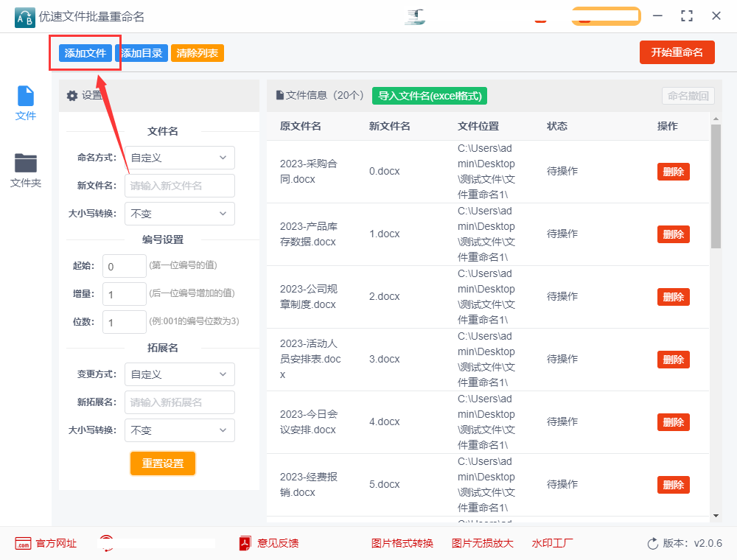Focus the 新拓展名 input field

coord(180,402)
